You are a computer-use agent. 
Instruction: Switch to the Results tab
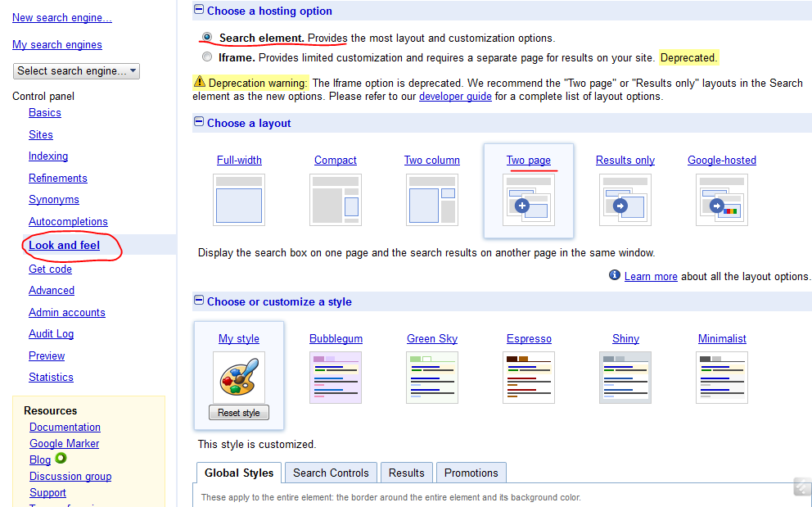[x=407, y=473]
